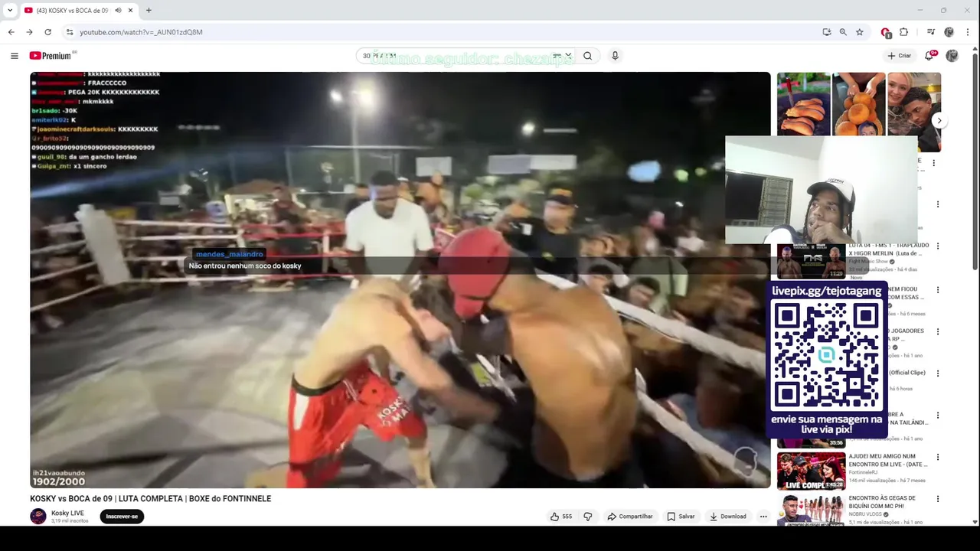Image resolution: width=980 pixels, height=551 pixels.
Task: Show next chips with right arrow
Action: (939, 121)
